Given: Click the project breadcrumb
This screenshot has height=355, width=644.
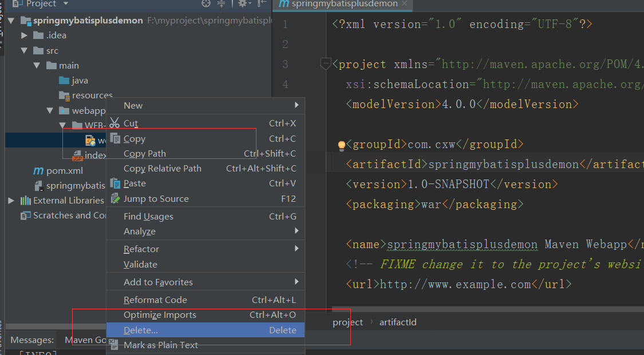Looking at the screenshot, I should (x=347, y=322).
